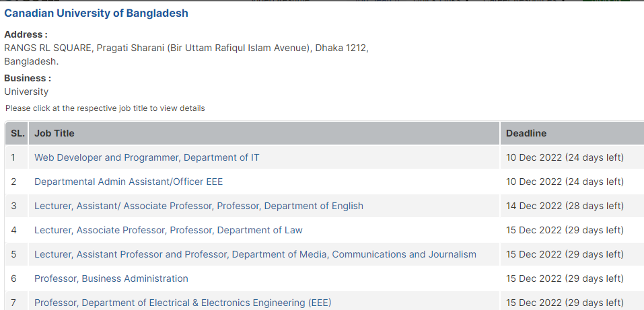Click the 14 Dec 2022 deadline cell

(x=565, y=206)
